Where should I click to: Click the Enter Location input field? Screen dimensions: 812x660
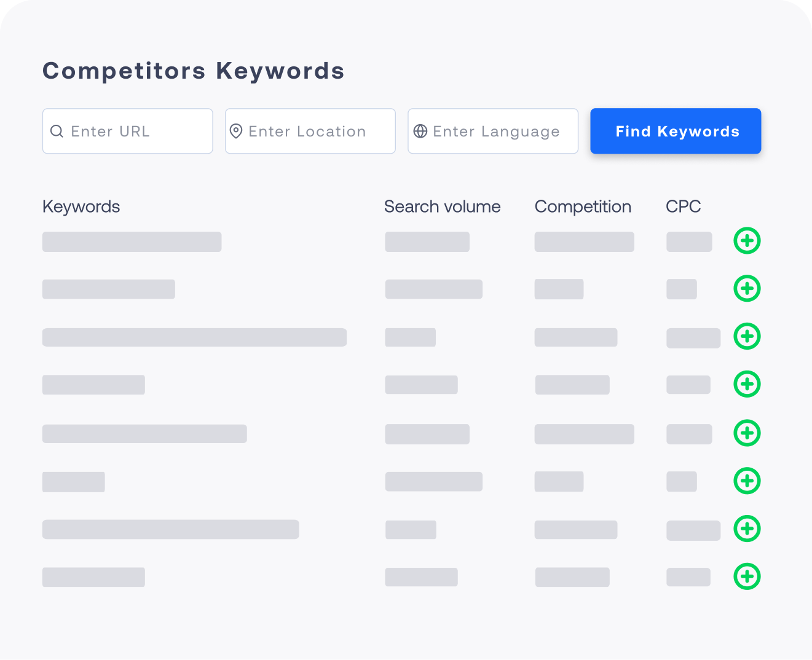(310, 131)
